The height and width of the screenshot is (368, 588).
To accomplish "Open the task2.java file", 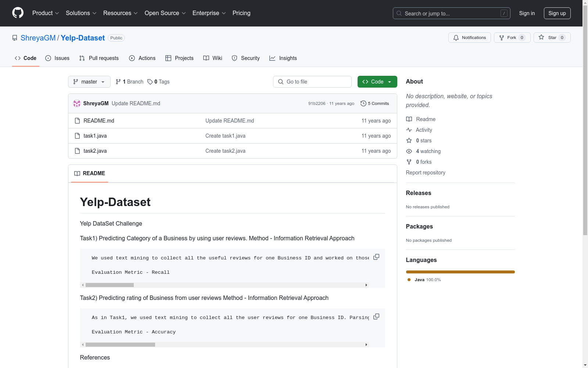I will [x=95, y=151].
